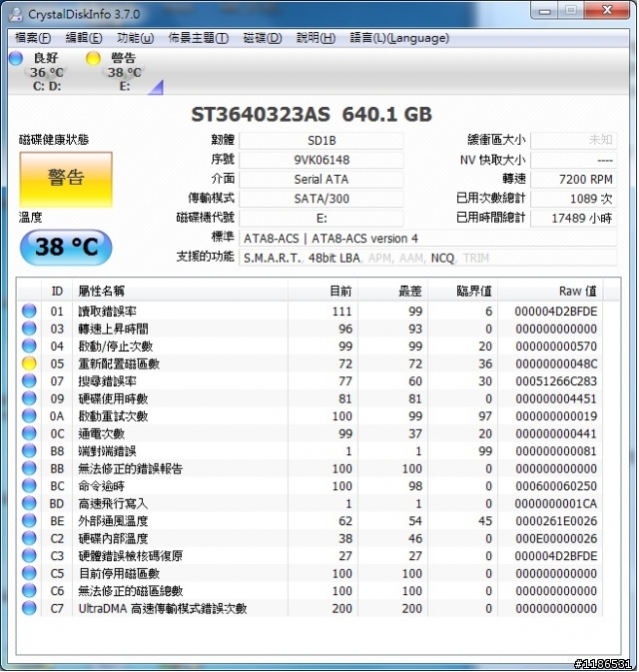Screen dimensions: 639x672
Task: Click the Raw 值 column header
Action: coord(550,291)
